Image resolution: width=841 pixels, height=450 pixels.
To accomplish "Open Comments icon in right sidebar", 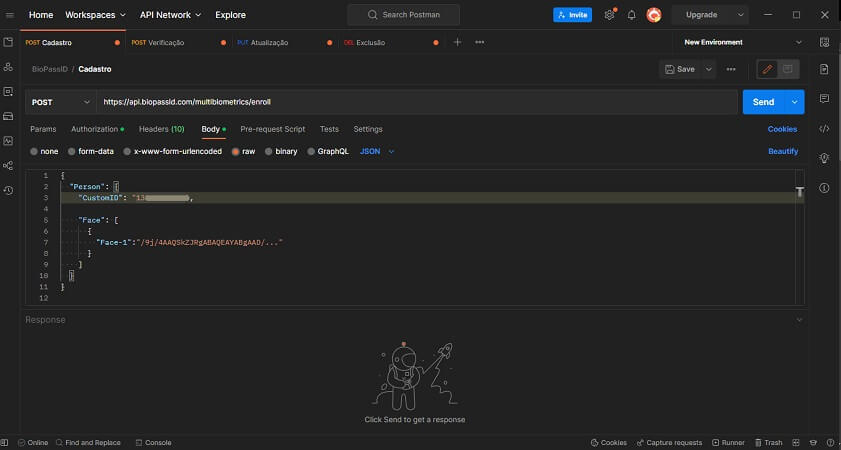I will [x=824, y=99].
